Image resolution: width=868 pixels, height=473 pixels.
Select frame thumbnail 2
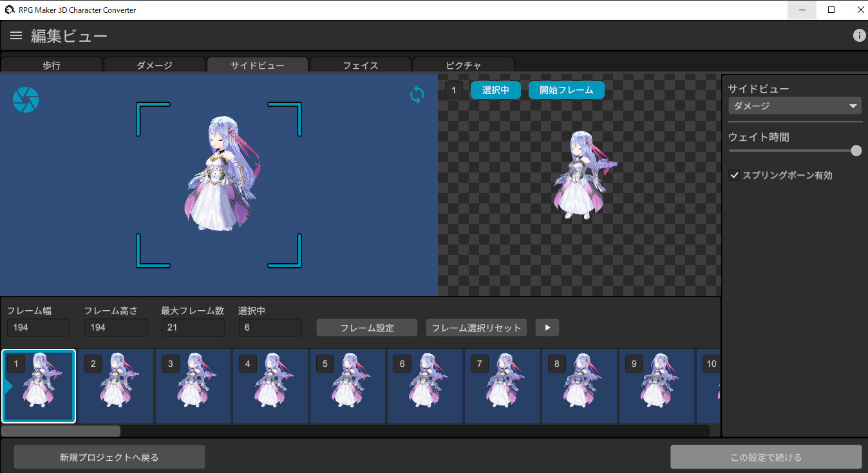(116, 386)
